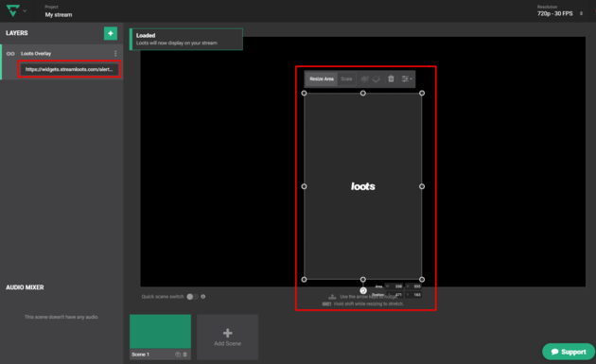Open layer settings sliders dropdown
Screen dimensions: 596x364
pos(407,79)
